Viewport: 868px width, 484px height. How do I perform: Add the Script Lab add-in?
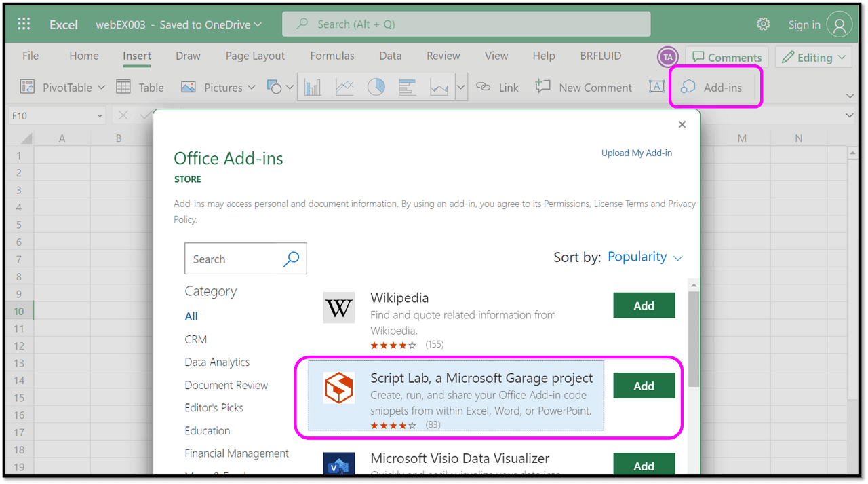click(x=644, y=386)
